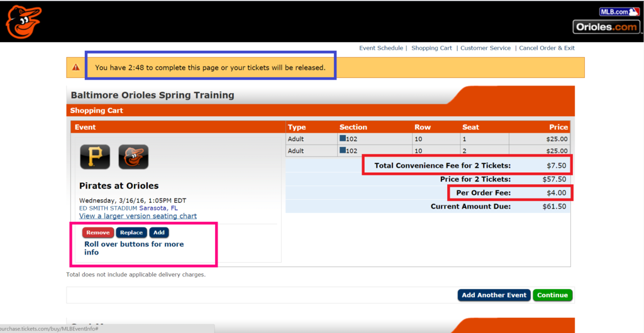This screenshot has width=644, height=333.
Task: Open the Customer Service link
Action: tap(486, 48)
